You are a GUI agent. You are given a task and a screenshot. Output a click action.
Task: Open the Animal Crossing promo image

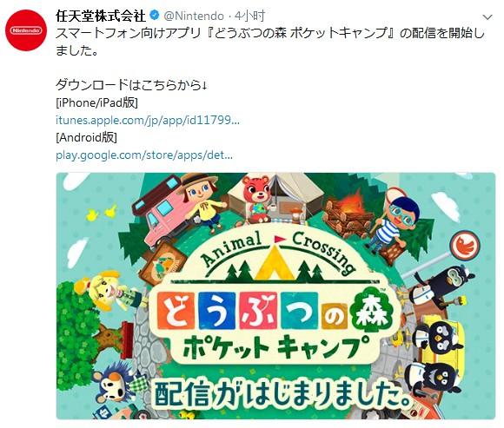tap(275, 296)
